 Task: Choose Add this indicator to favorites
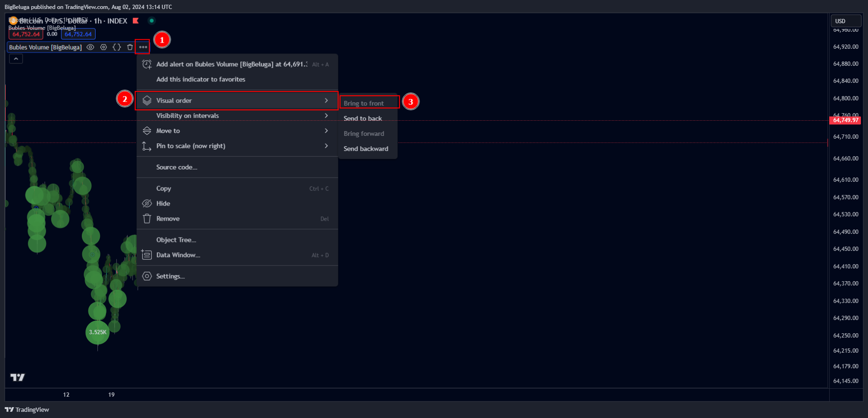[201, 80]
